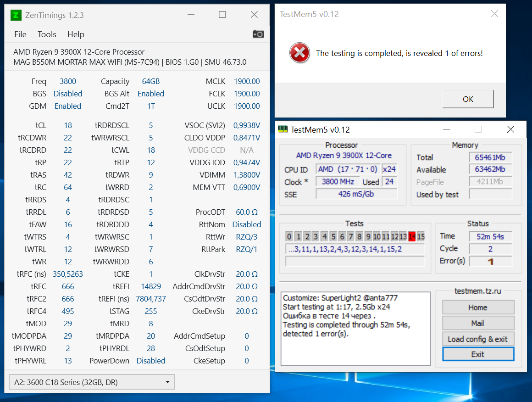Viewport: 532px width, 402px height.
Task: Click Load config & exit button
Action: (478, 339)
